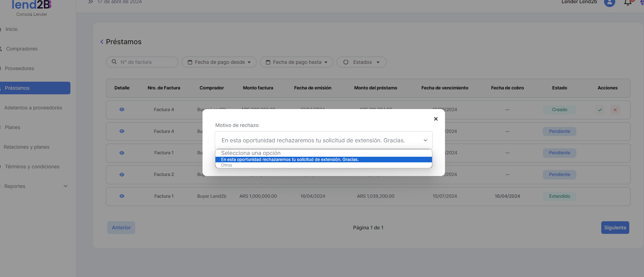Focus the N° de factura search field
This screenshot has height=277, width=644.
click(x=147, y=62)
